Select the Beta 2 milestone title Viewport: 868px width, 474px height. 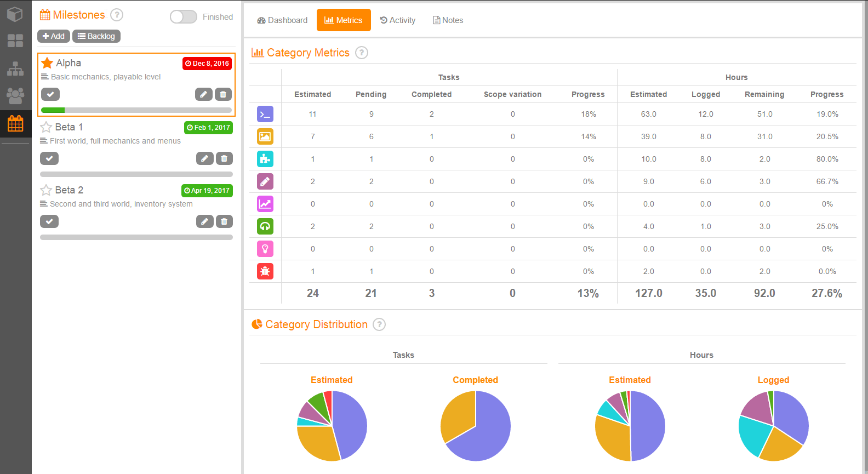69,190
